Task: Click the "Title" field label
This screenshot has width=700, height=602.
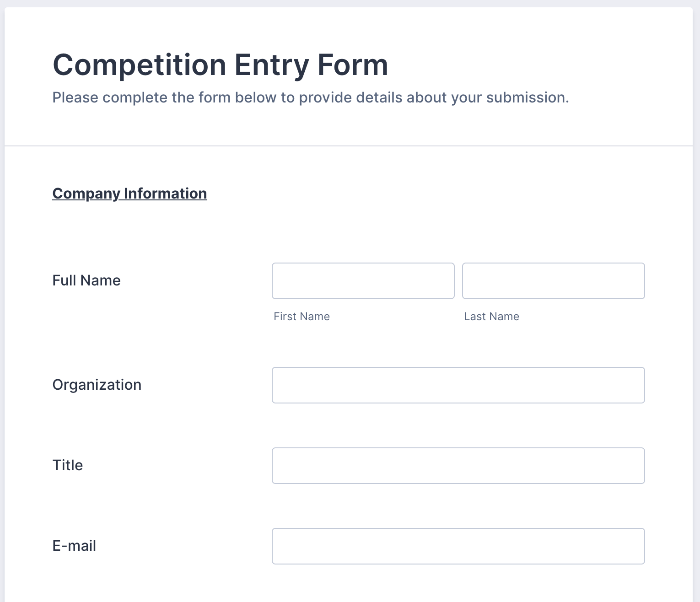Action: point(68,465)
